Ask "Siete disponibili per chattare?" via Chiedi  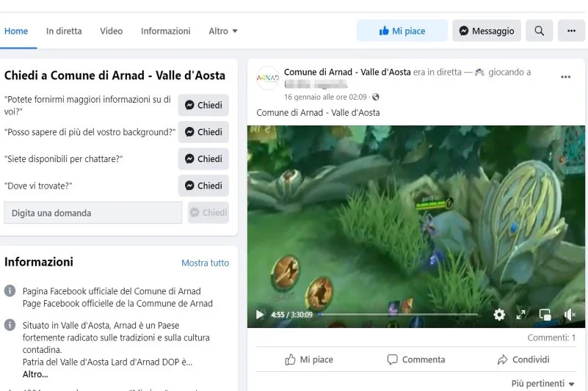tap(203, 159)
